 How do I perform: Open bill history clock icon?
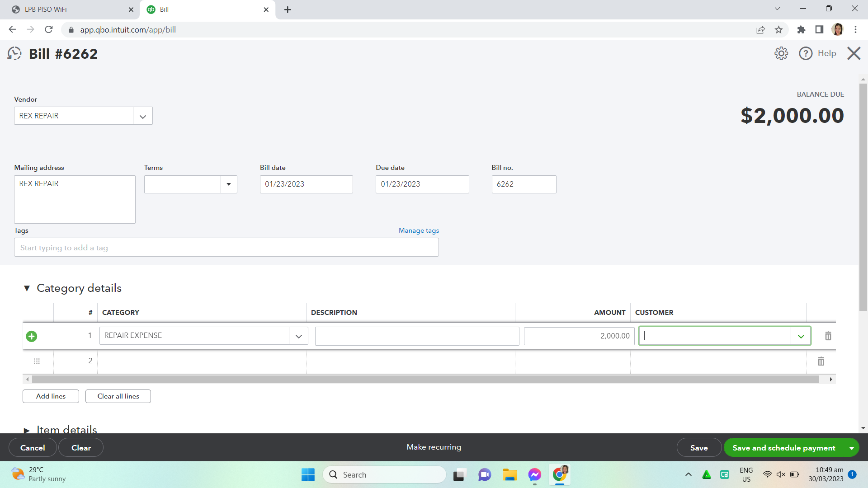14,53
